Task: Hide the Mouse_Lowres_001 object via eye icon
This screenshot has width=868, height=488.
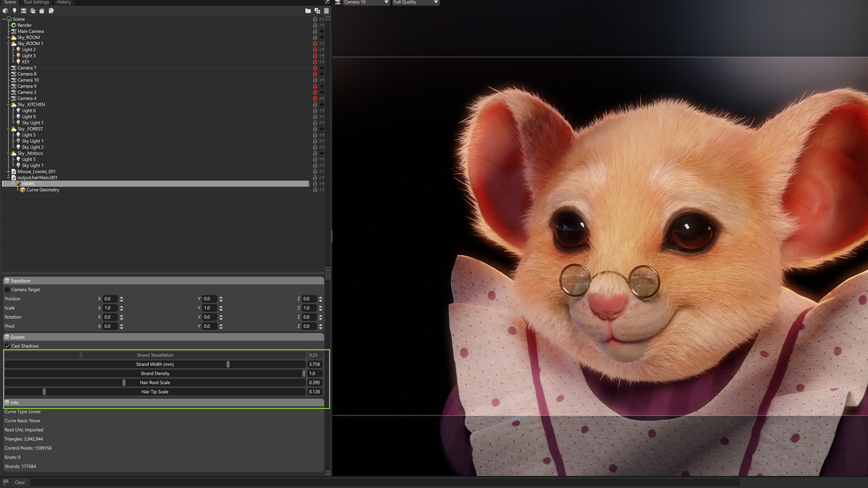Action: click(322, 172)
